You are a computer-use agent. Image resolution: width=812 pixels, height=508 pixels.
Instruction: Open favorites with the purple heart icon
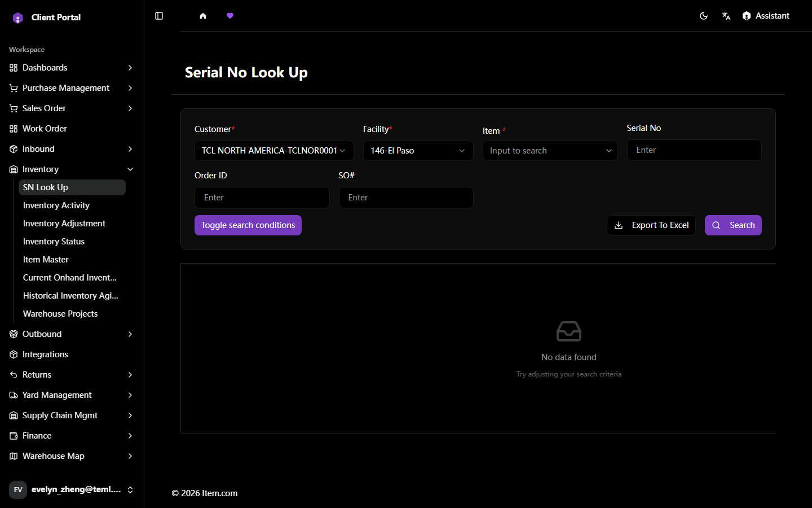click(230, 16)
